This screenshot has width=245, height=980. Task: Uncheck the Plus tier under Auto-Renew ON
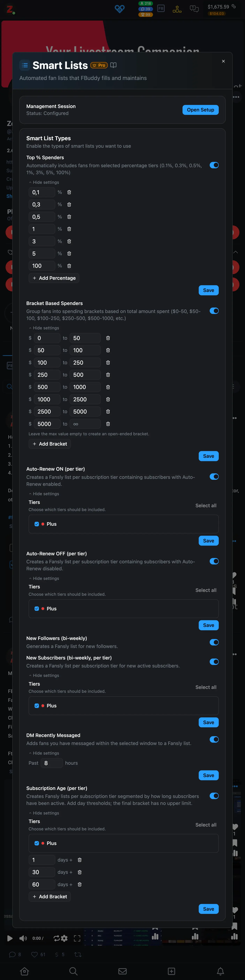point(37,524)
